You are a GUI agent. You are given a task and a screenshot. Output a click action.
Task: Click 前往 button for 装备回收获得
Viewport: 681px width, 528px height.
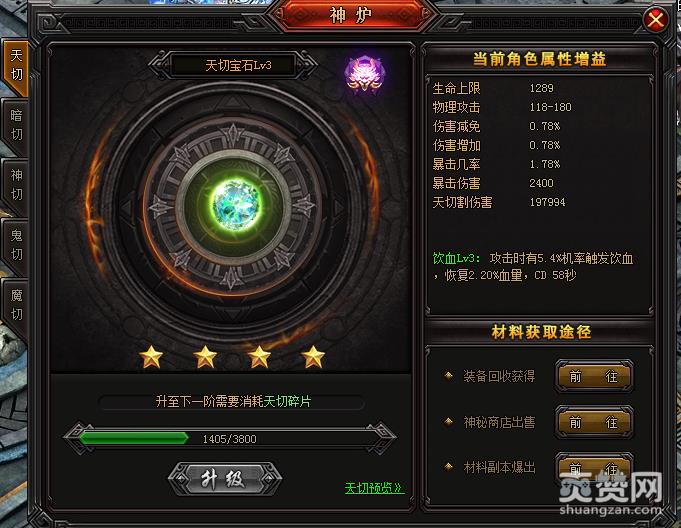(594, 376)
